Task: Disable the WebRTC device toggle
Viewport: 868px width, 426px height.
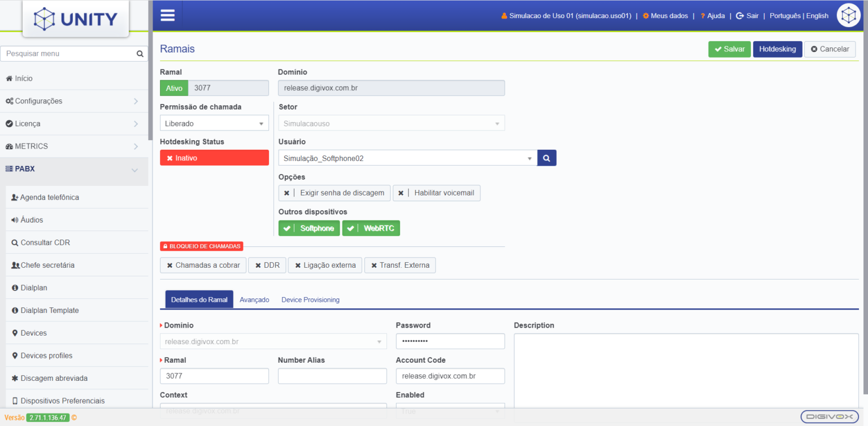Action: pos(371,228)
